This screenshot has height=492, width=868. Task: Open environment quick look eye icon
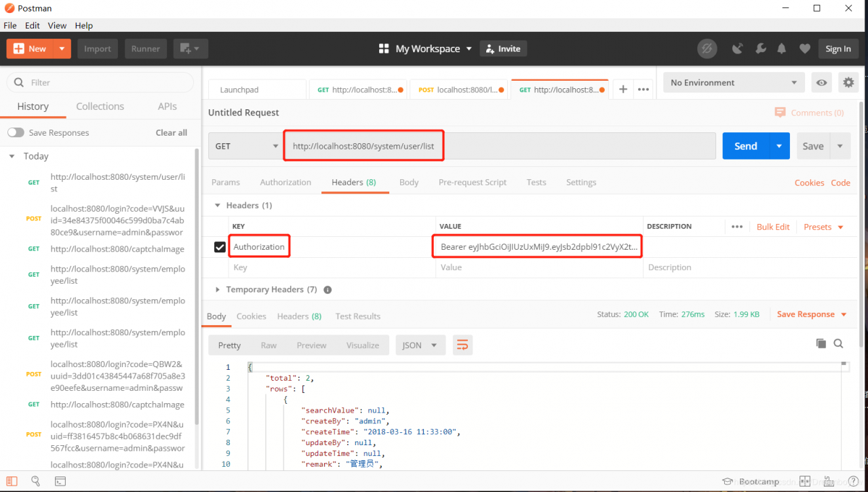pos(822,83)
